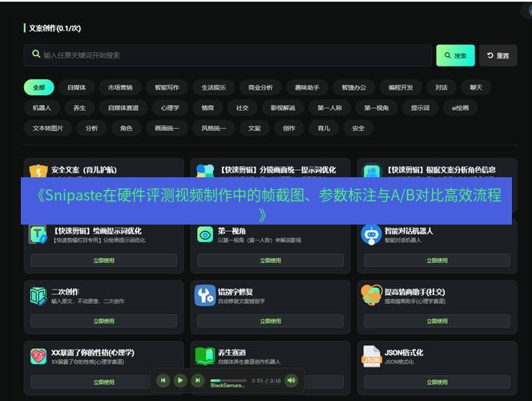Viewport: 532px width, 401px height.
Task: Skip to previous track in the music player
Action: click(163, 380)
